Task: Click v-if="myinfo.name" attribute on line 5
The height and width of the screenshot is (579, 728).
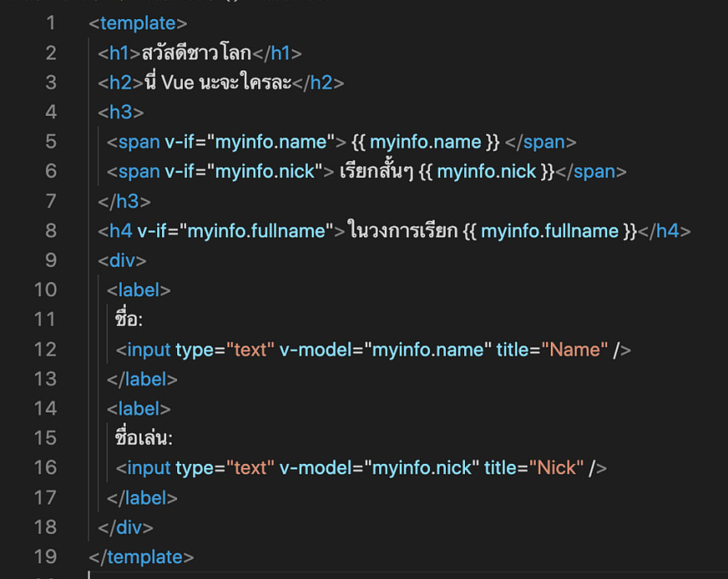Action: [x=250, y=142]
